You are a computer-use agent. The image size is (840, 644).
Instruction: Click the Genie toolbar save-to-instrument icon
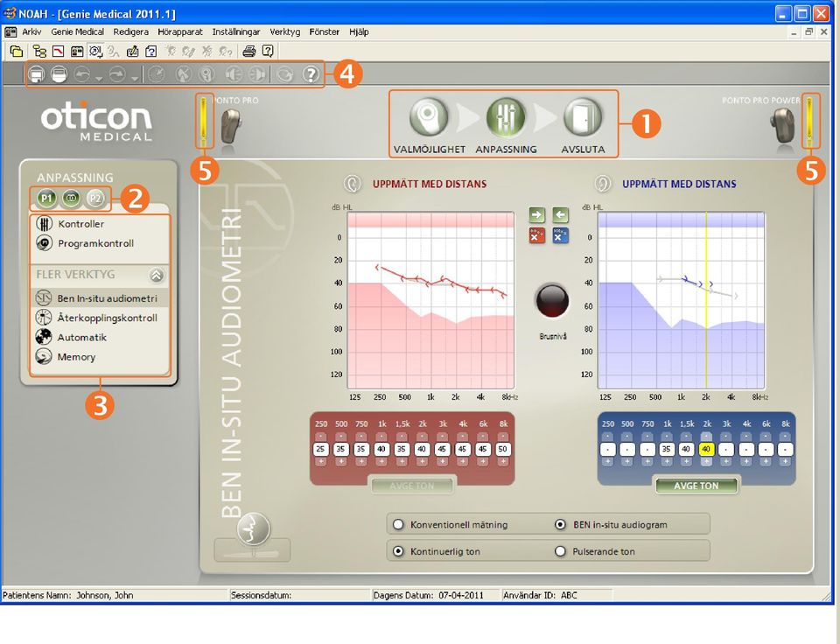point(37,74)
